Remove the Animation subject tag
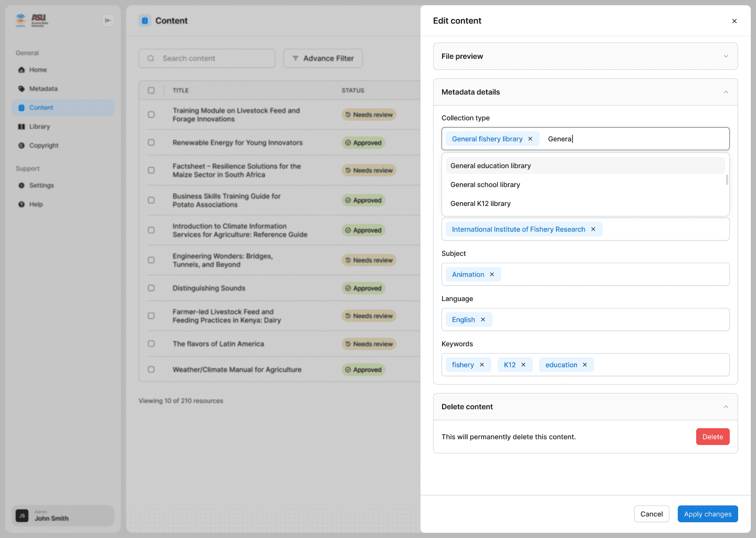The width and height of the screenshot is (756, 538). [492, 275]
